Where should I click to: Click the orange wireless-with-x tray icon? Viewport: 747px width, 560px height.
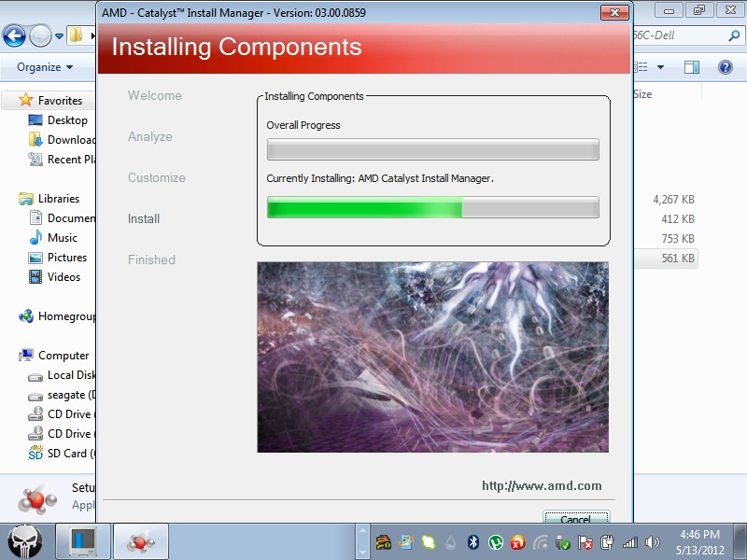[x=517, y=542]
